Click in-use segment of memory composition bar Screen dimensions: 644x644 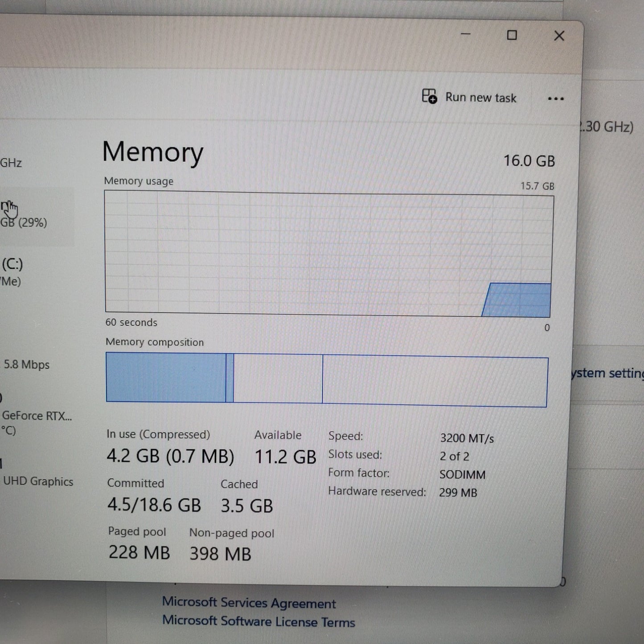tap(166, 377)
